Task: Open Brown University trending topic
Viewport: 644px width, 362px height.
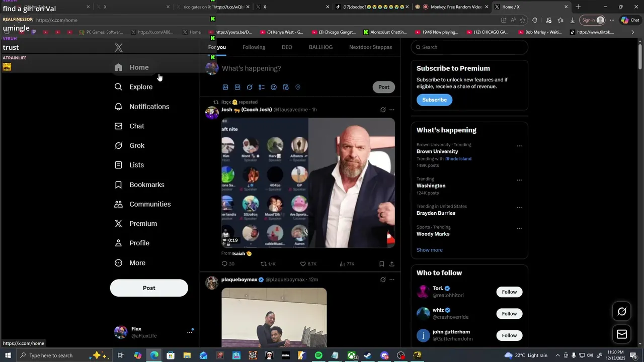Action: 437,151
